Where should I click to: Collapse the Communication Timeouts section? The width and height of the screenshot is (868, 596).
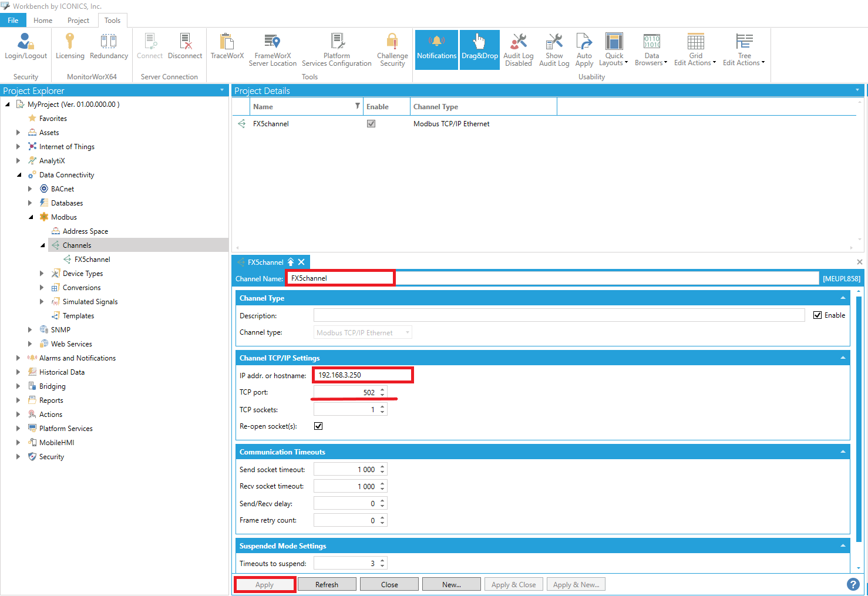tap(843, 452)
